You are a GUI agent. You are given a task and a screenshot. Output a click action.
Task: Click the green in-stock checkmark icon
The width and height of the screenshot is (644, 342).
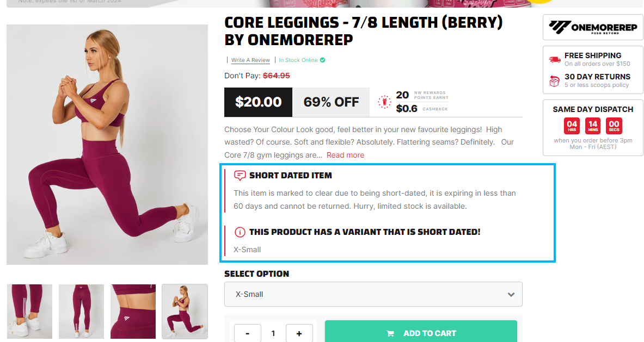pos(323,60)
